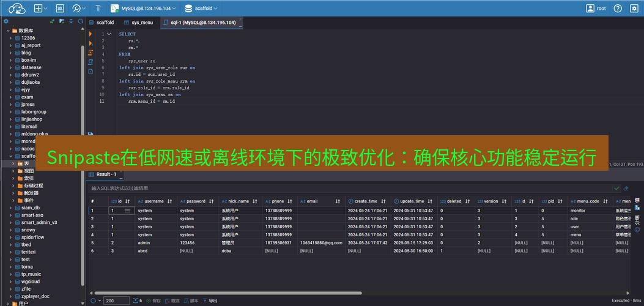Click the 取消 cancel button
This screenshot has height=306, width=644.
coord(172,300)
